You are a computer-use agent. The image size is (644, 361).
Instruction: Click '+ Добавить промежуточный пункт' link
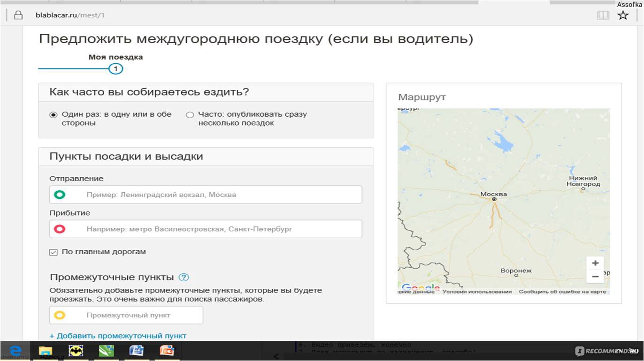click(118, 336)
